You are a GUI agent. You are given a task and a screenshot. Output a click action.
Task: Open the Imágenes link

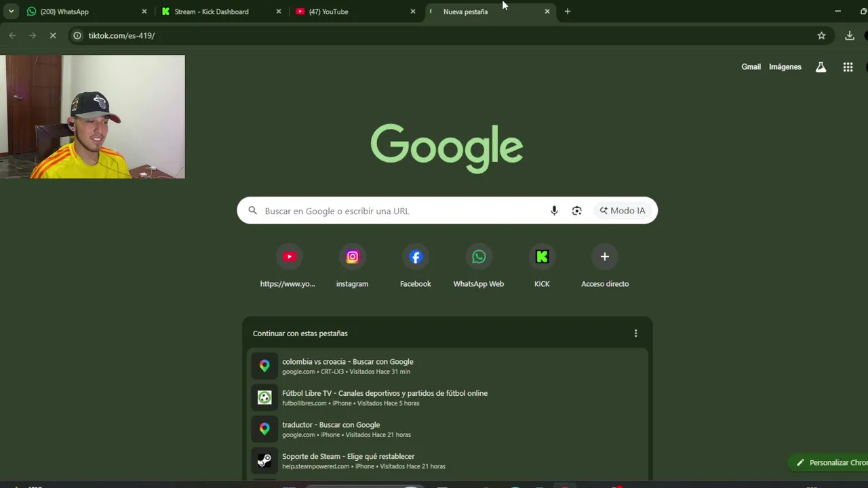pyautogui.click(x=785, y=67)
